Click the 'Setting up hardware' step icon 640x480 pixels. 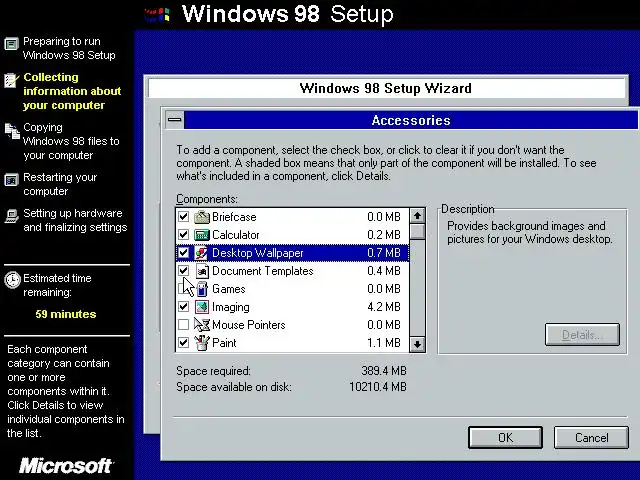pyautogui.click(x=12, y=216)
